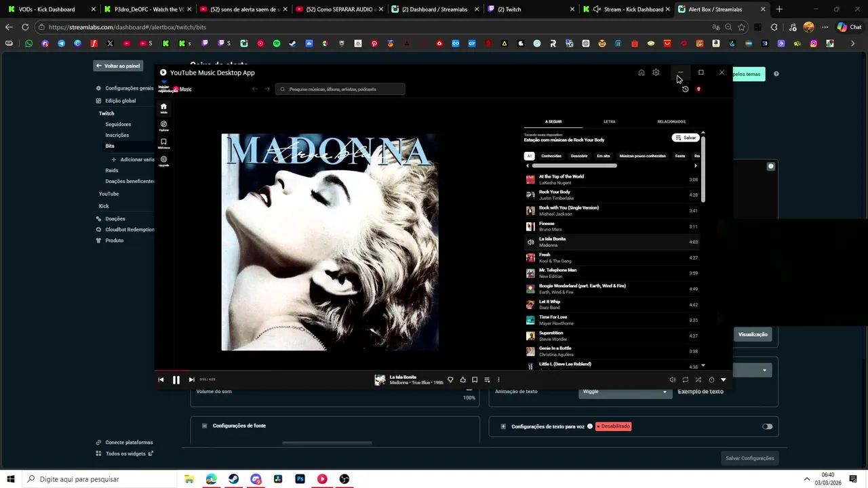868x488 pixels.
Task: Open the sleep timer icon in player bar
Action: coord(711,380)
